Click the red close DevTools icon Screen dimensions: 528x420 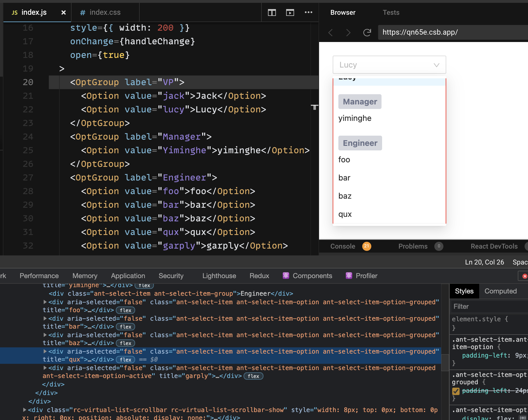[x=524, y=276]
